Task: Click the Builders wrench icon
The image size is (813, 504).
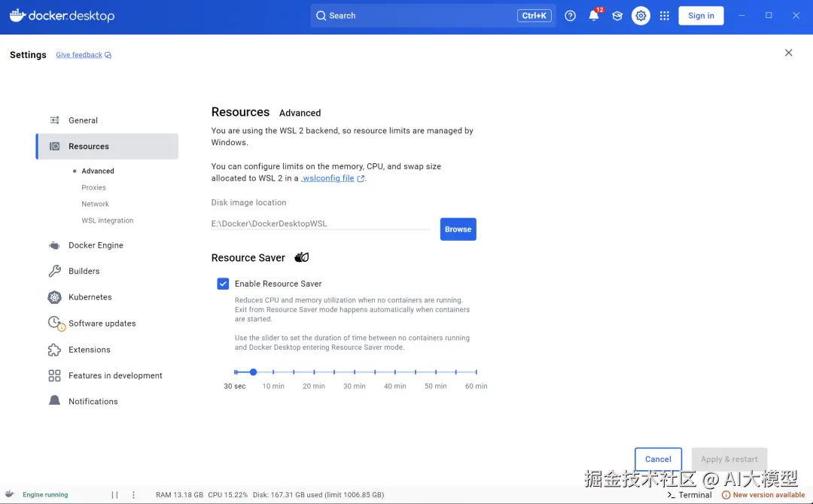Action: [x=54, y=271]
